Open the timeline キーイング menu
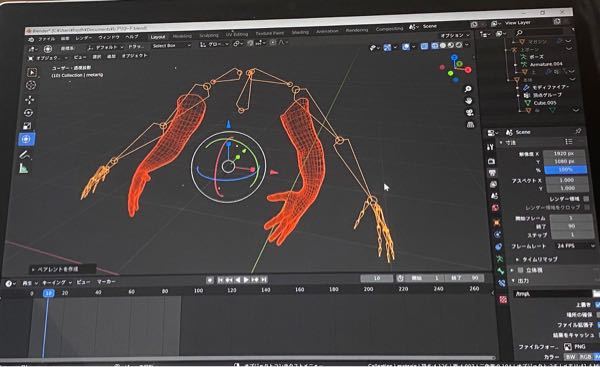 [x=57, y=282]
